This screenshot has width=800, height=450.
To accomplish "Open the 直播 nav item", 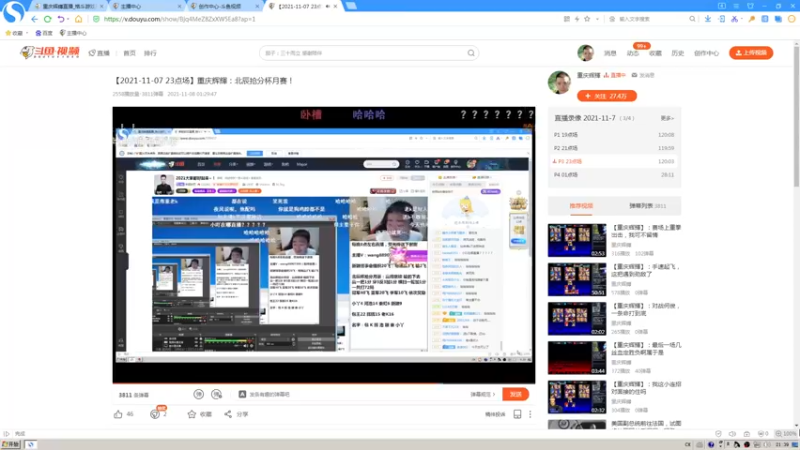I will (x=99, y=53).
